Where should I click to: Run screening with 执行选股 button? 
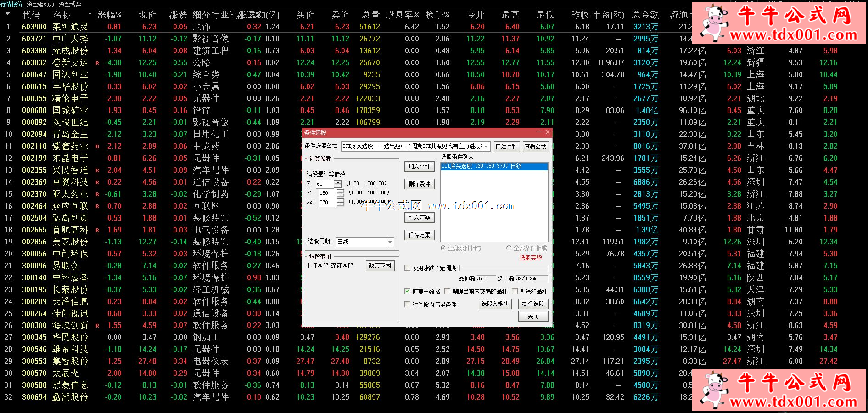click(533, 304)
